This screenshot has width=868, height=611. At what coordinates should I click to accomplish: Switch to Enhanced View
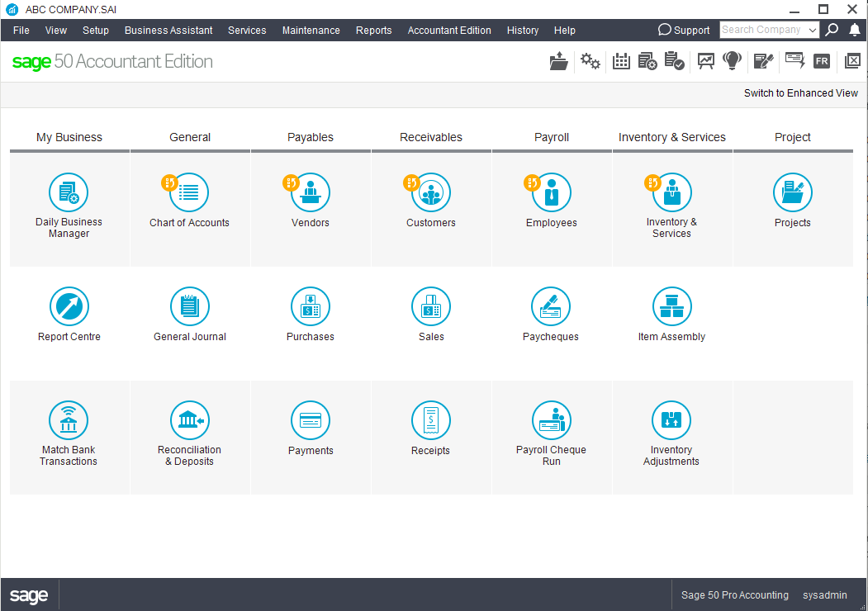[800, 93]
